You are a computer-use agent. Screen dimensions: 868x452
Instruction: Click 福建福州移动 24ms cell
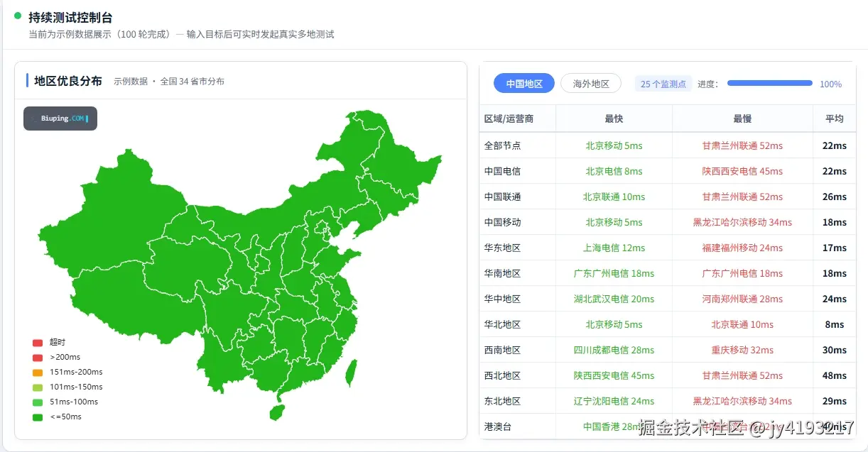pyautogui.click(x=742, y=248)
